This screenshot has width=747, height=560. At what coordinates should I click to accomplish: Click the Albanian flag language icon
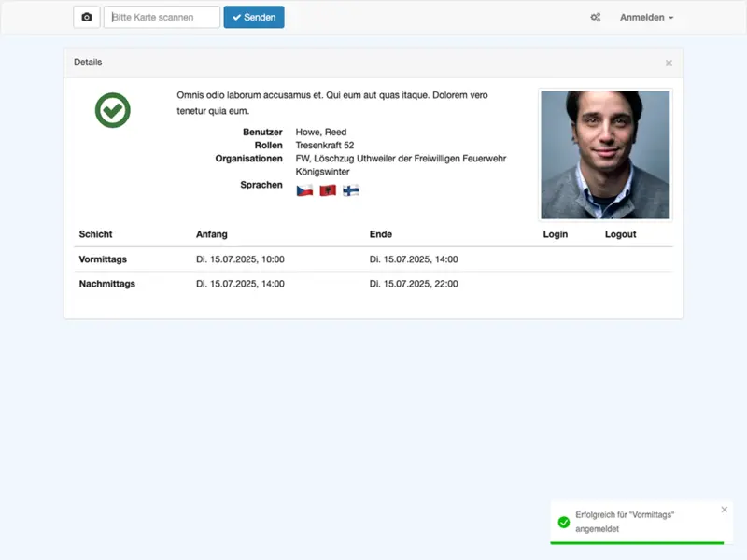click(x=328, y=190)
